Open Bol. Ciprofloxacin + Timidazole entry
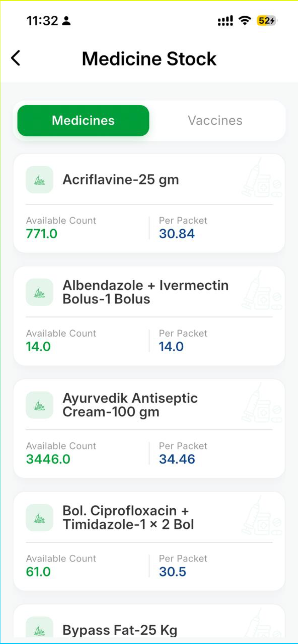This screenshot has height=644, width=298. point(149,541)
